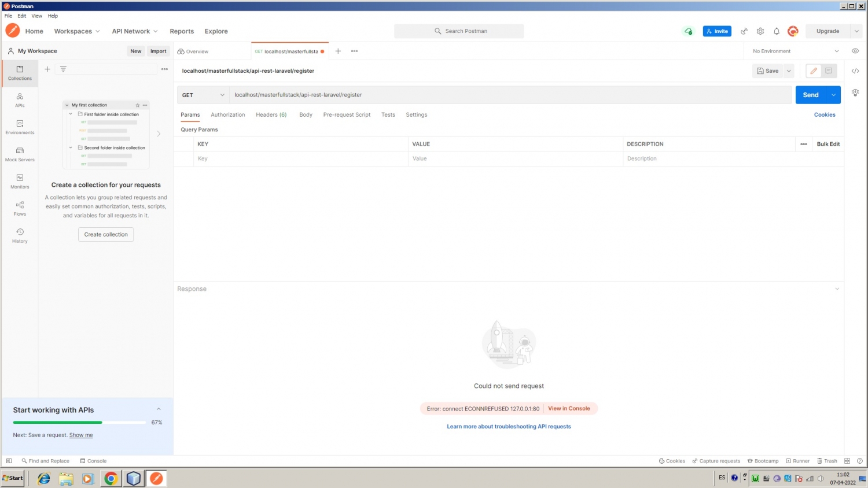Open the Mock Servers sidebar section
868x488 pixels.
click(20, 154)
